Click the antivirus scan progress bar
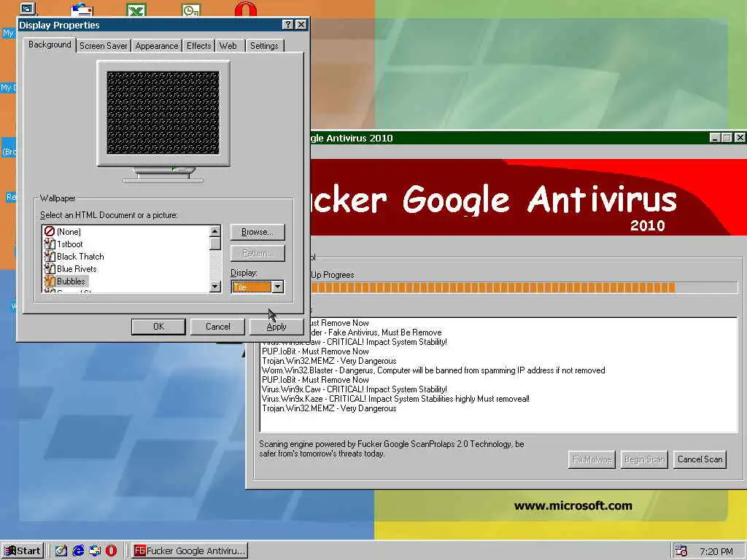The height and width of the screenshot is (560, 747). pyautogui.click(x=523, y=287)
